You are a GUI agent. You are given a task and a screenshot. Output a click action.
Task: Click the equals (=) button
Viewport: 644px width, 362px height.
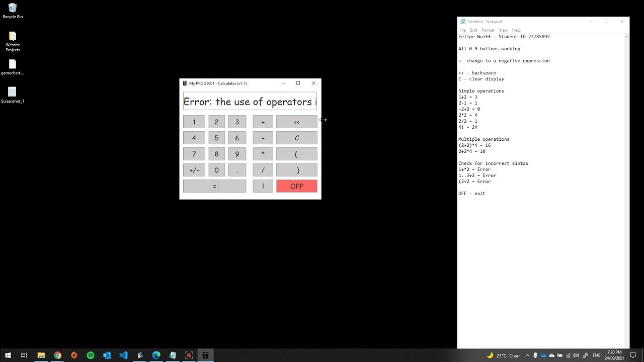click(214, 186)
